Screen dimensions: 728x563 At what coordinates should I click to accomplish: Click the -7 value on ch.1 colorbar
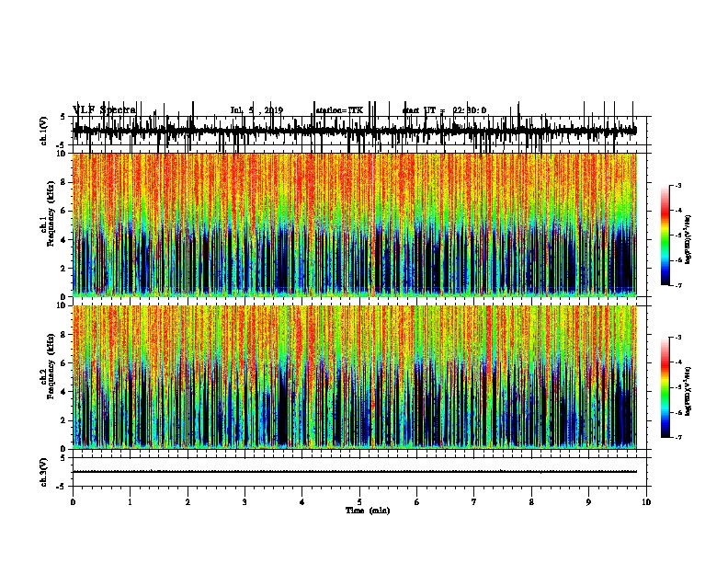point(678,285)
